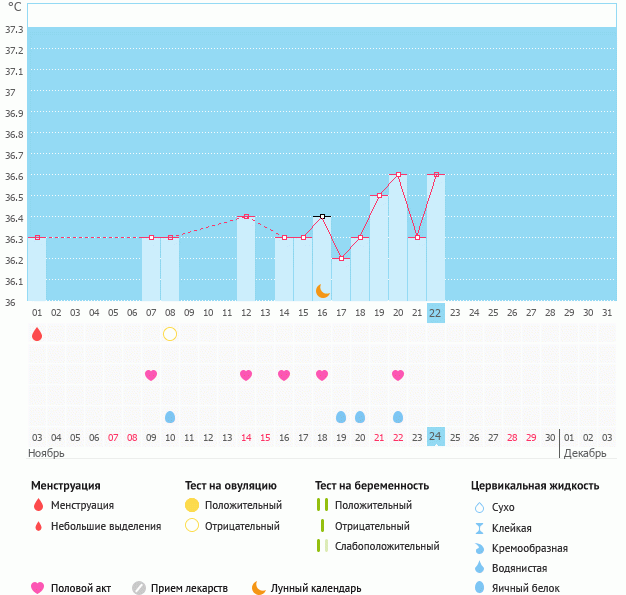Click the 'Прием лекарств' legend icon

click(139, 588)
